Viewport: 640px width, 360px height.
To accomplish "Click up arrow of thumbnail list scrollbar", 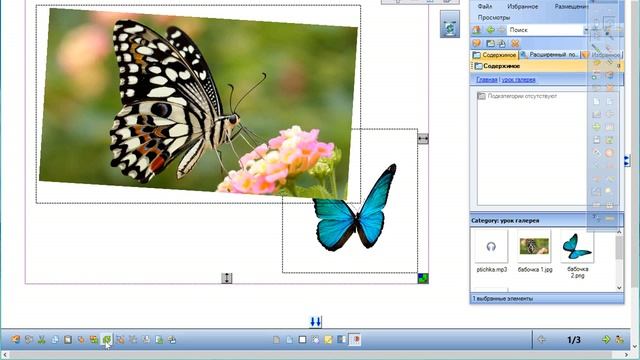I will (x=619, y=232).
